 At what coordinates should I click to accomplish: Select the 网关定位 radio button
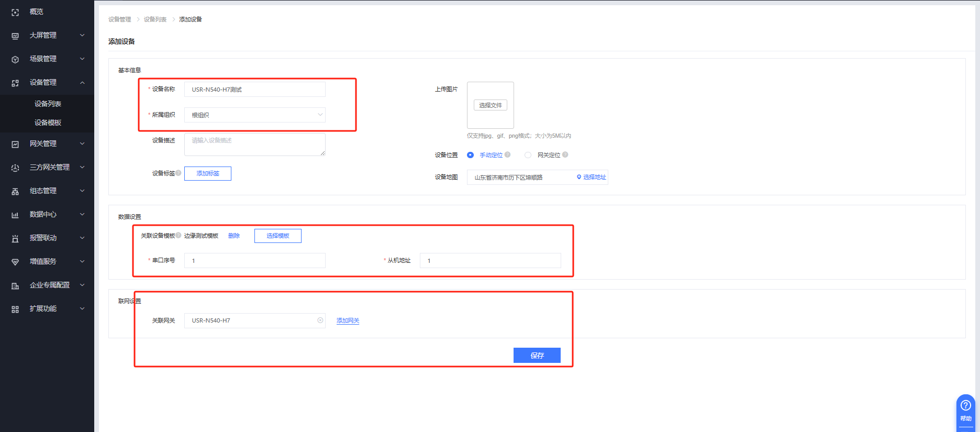point(528,155)
